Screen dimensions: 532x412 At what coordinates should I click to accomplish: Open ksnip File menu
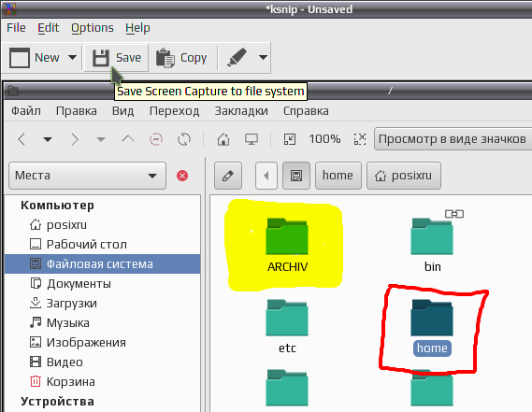[x=16, y=28]
